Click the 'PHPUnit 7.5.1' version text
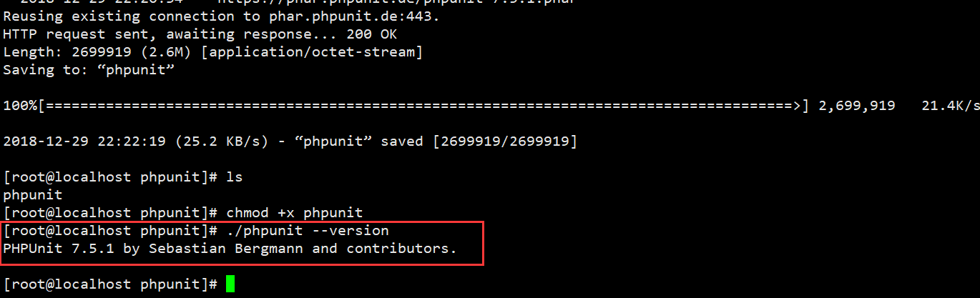 56,249
